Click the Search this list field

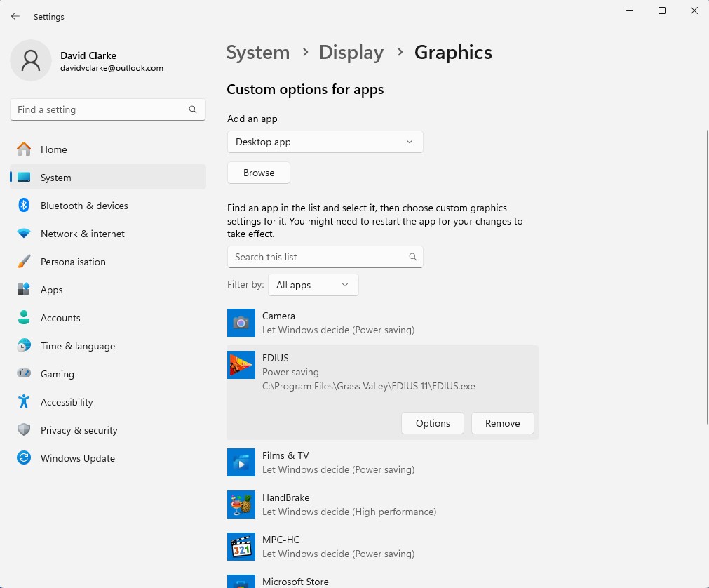325,257
